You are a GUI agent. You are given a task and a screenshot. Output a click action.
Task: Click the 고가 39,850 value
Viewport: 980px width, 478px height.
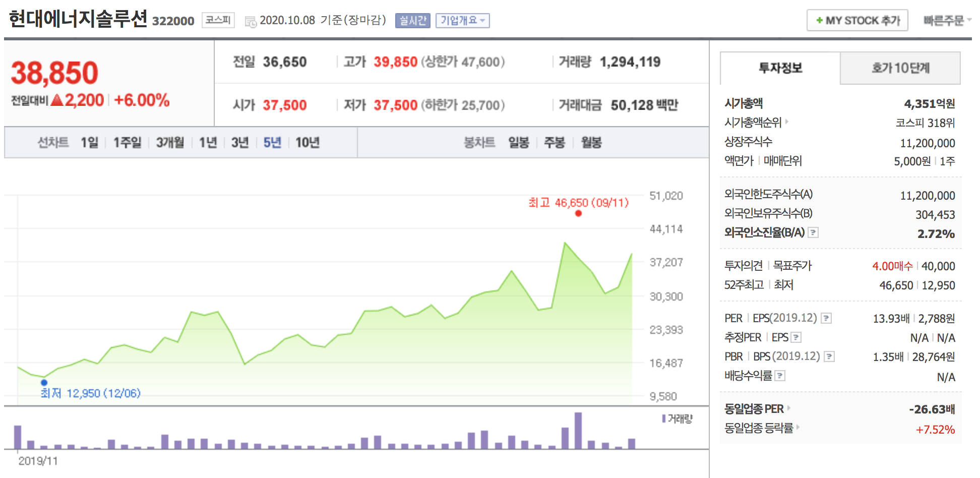pos(395,62)
